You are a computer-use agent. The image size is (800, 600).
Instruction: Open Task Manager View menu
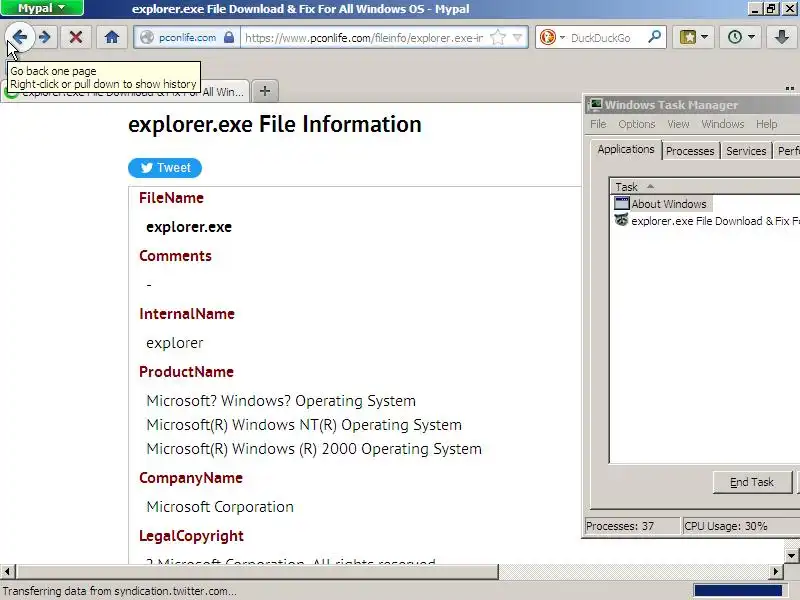(678, 124)
